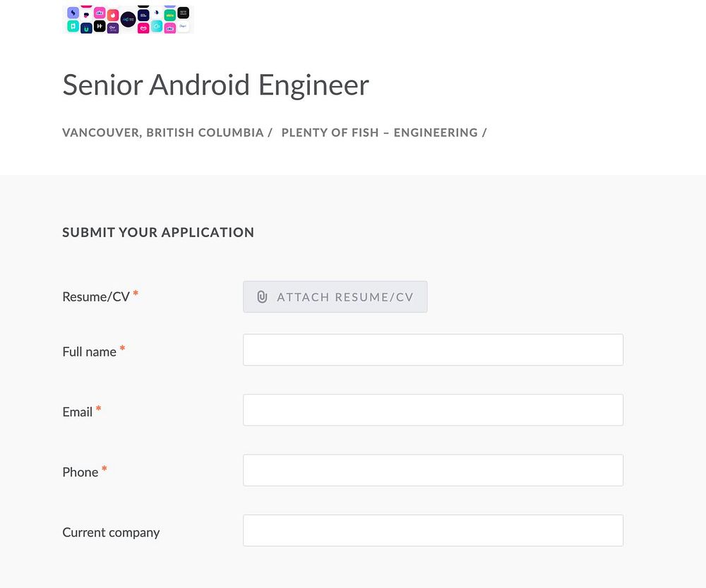Click the "Current company" label text
The image size is (706, 588).
tap(111, 532)
